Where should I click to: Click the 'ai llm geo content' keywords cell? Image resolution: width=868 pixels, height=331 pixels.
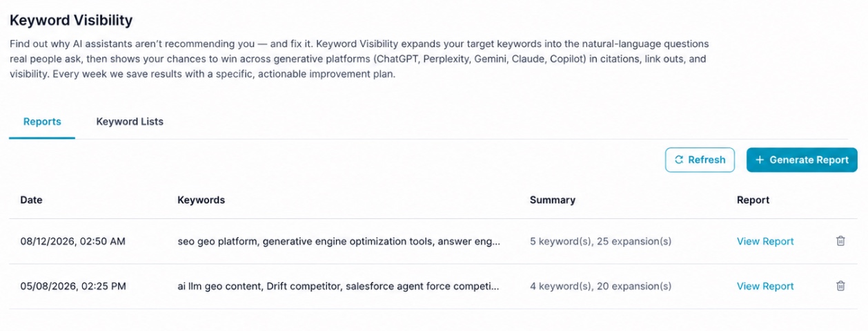coord(338,286)
